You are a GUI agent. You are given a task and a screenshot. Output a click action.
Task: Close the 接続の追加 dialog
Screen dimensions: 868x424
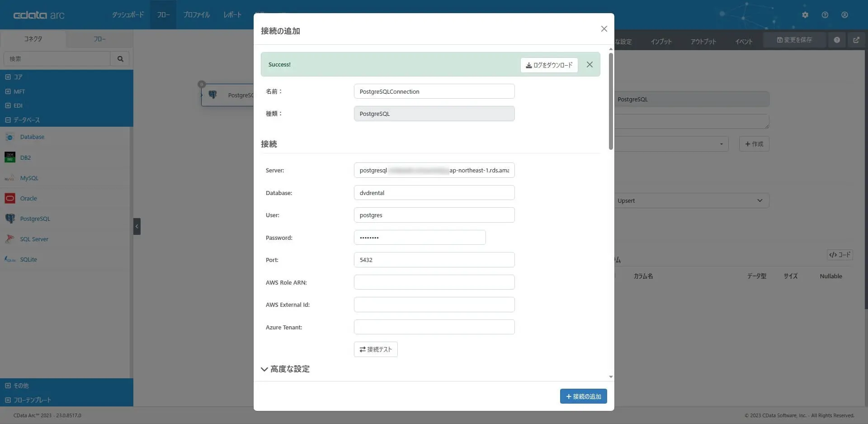tap(604, 29)
